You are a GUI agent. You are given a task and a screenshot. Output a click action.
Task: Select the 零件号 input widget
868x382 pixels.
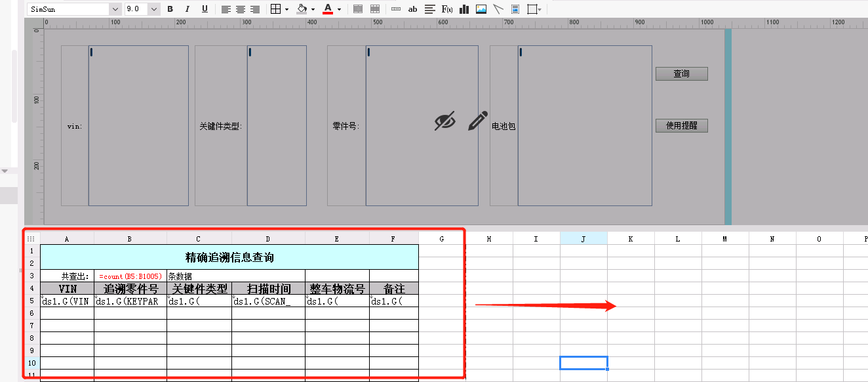click(422, 125)
